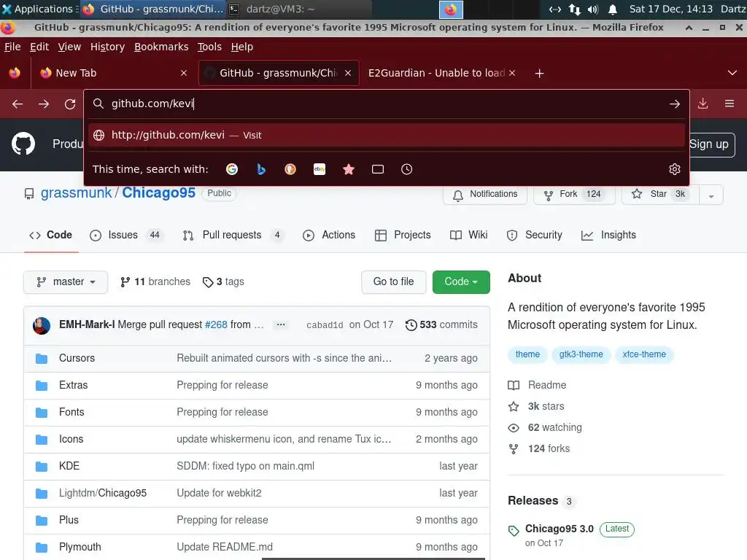Viewport: 747px width, 560px height.
Task: Click the Firefox icon in workspace panel
Action: (451, 9)
